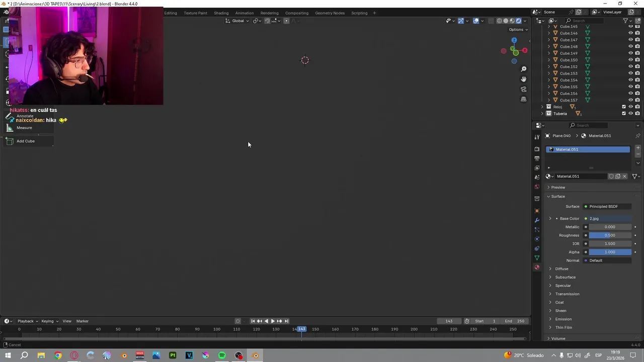
Task: Open the Material properties tab icon
Action: pyautogui.click(x=537, y=267)
